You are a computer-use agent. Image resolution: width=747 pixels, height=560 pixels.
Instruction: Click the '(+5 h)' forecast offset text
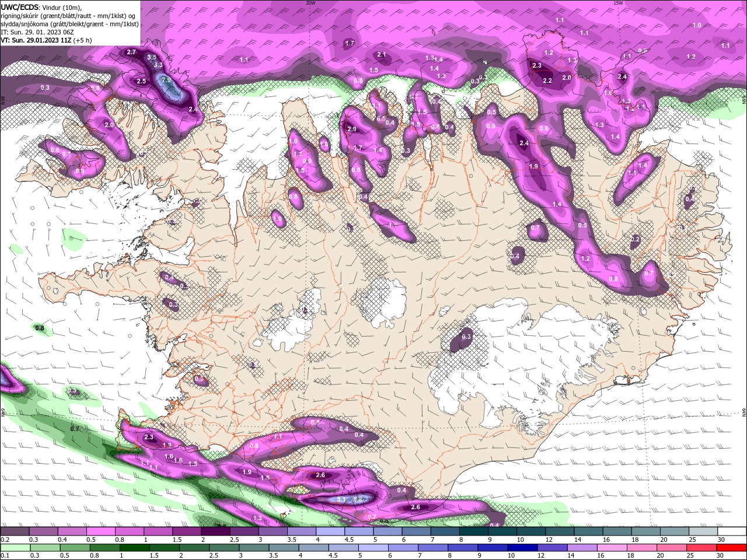tap(82, 40)
